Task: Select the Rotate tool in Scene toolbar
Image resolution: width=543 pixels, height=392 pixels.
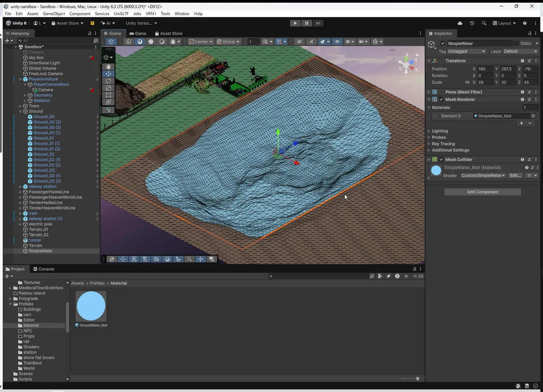Action: (x=109, y=81)
